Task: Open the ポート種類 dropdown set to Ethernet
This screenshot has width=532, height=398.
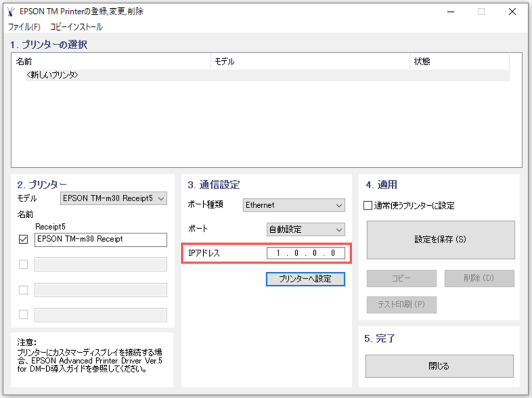Action: point(294,205)
